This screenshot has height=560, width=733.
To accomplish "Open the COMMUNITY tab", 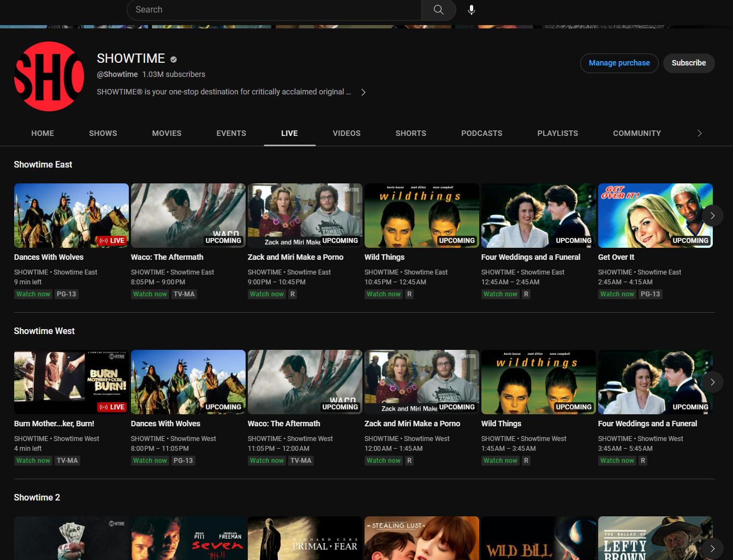I will (x=637, y=133).
